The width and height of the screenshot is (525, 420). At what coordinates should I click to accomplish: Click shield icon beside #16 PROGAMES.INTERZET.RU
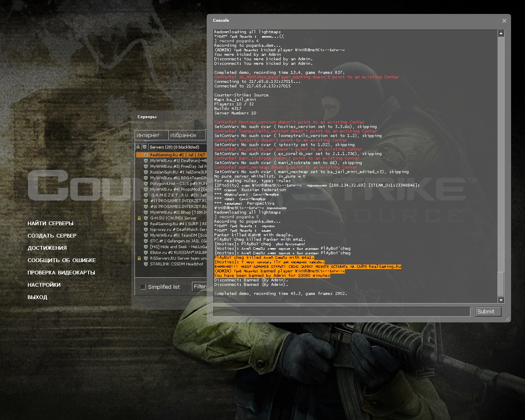coord(146,207)
